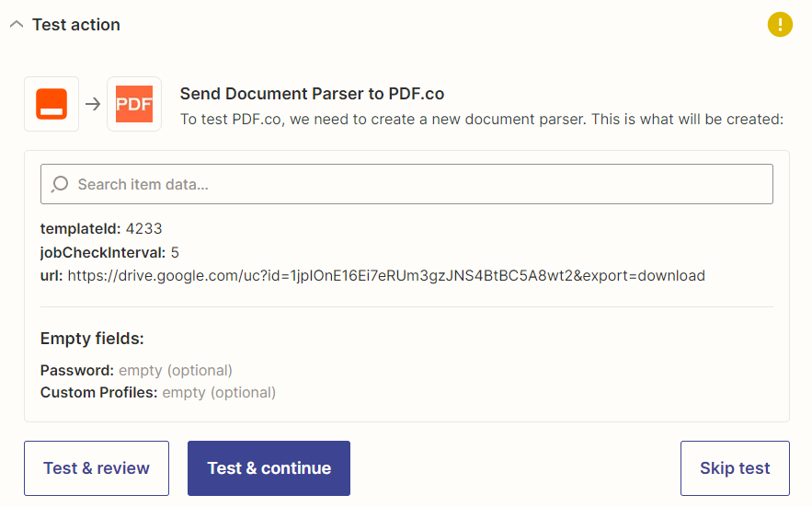Click the Test action heading
Screen dimensions: 812x507
pos(76,24)
